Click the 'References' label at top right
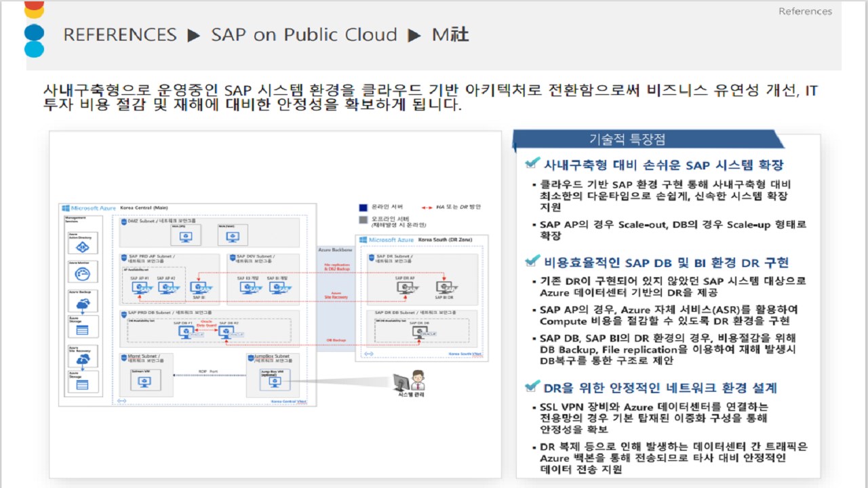The image size is (868, 488). 805,11
